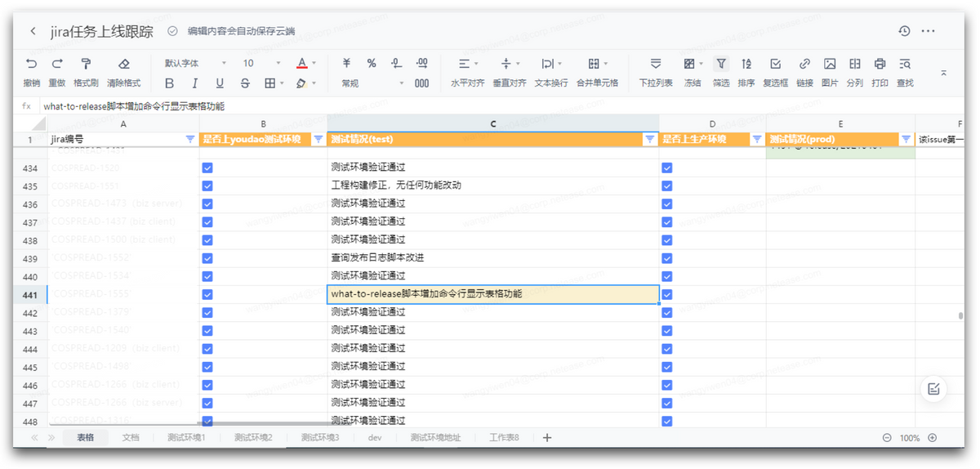This screenshot has height=469, width=980.
Task: Open the number format dropdown 常规
Action: (x=372, y=83)
